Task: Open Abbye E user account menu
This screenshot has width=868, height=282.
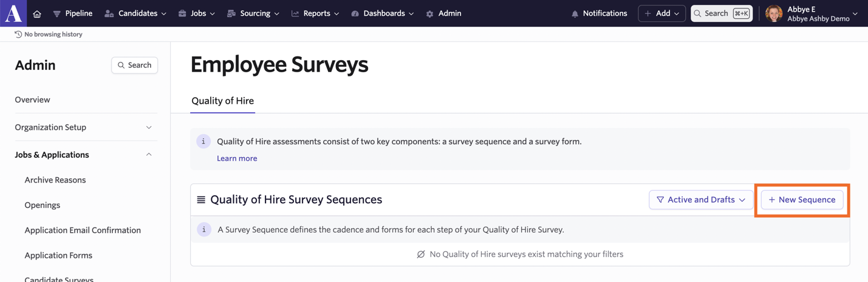Action: pos(812,13)
